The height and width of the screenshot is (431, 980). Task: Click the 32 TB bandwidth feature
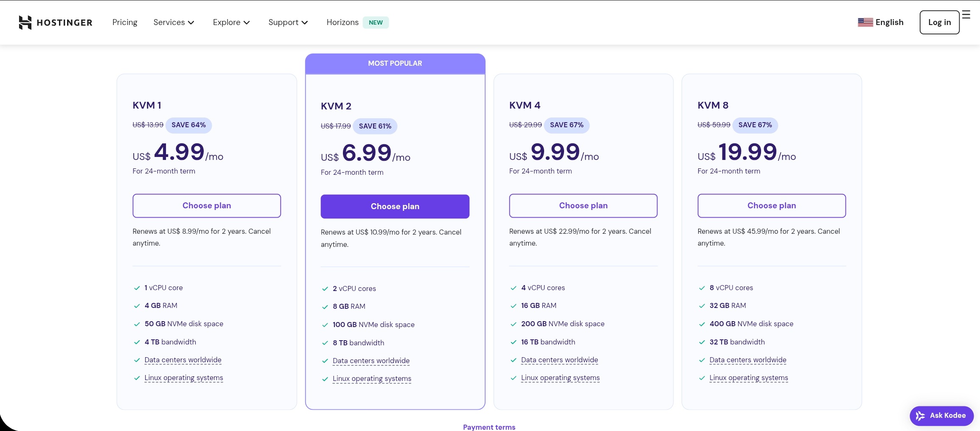click(x=737, y=342)
